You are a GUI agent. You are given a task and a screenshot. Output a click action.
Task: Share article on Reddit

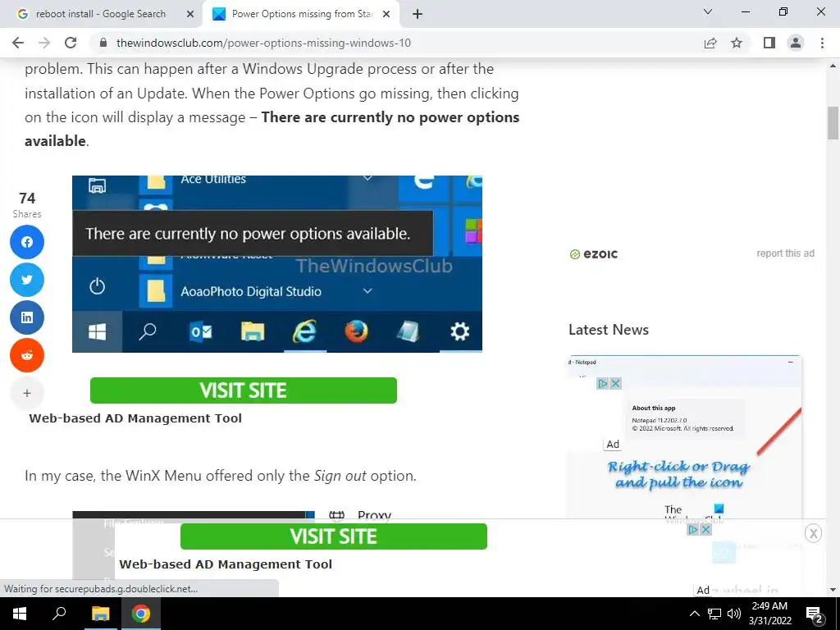coord(27,354)
